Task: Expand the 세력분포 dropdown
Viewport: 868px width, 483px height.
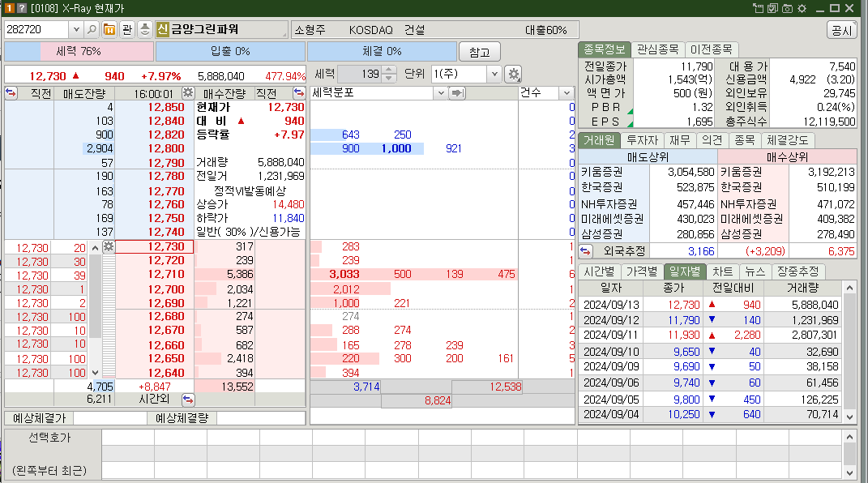Action: click(441, 93)
